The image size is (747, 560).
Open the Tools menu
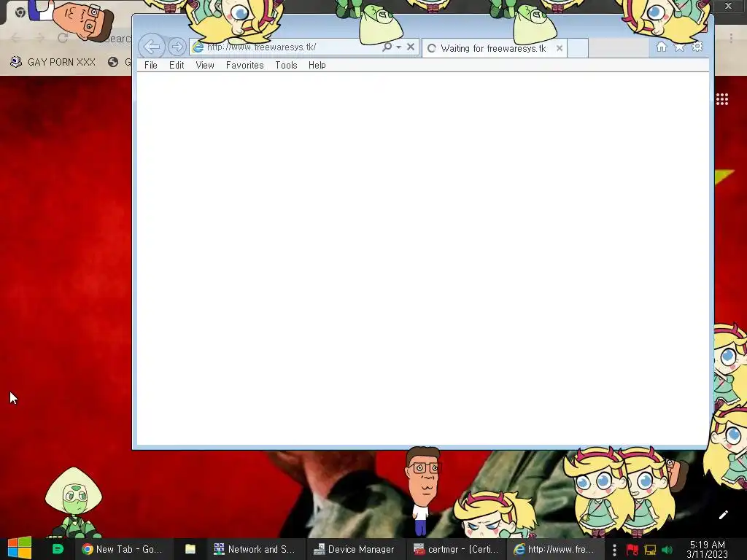click(286, 65)
